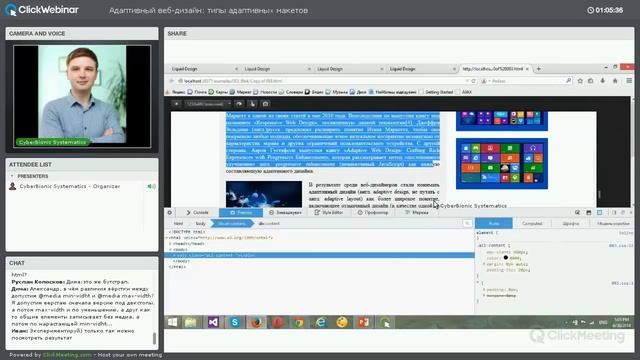640x360 pixels.
Task: Open the Getting Started bookmark
Action: pos(436,92)
